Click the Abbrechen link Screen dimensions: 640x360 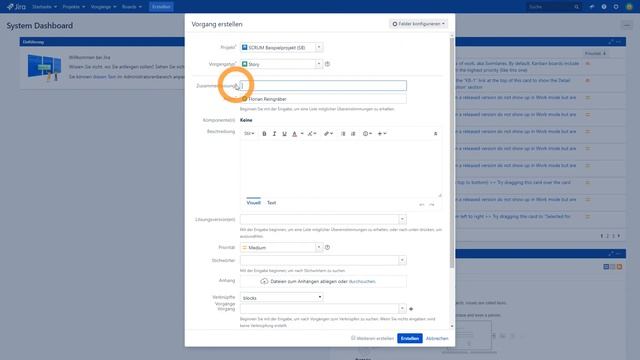[437, 338]
